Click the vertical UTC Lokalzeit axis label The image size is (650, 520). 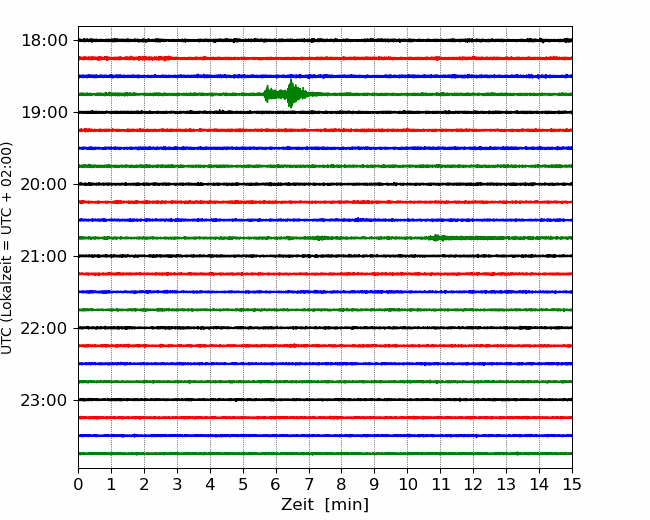click(x=7, y=248)
